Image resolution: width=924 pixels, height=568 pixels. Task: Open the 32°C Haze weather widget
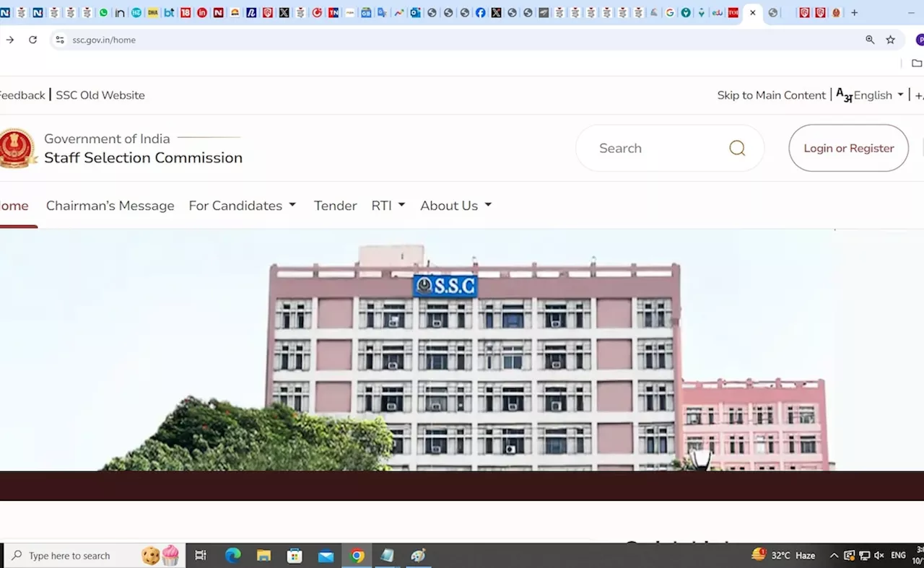pos(783,555)
